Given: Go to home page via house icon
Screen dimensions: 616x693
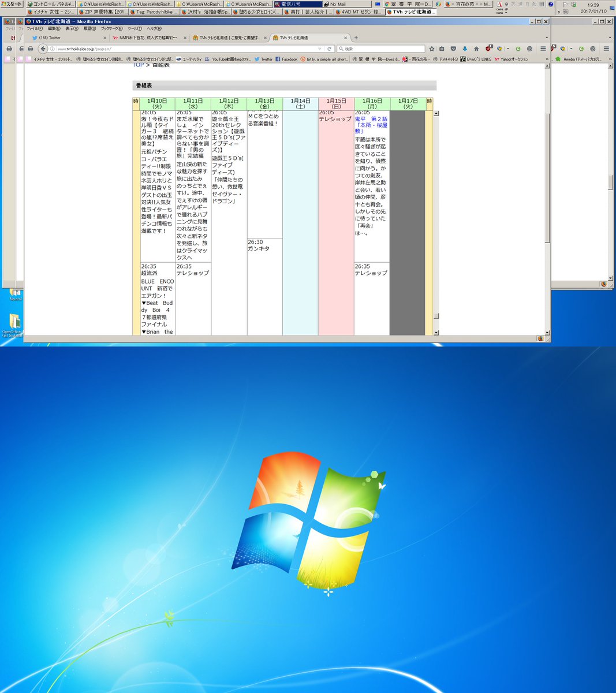Looking at the screenshot, I should (476, 49).
